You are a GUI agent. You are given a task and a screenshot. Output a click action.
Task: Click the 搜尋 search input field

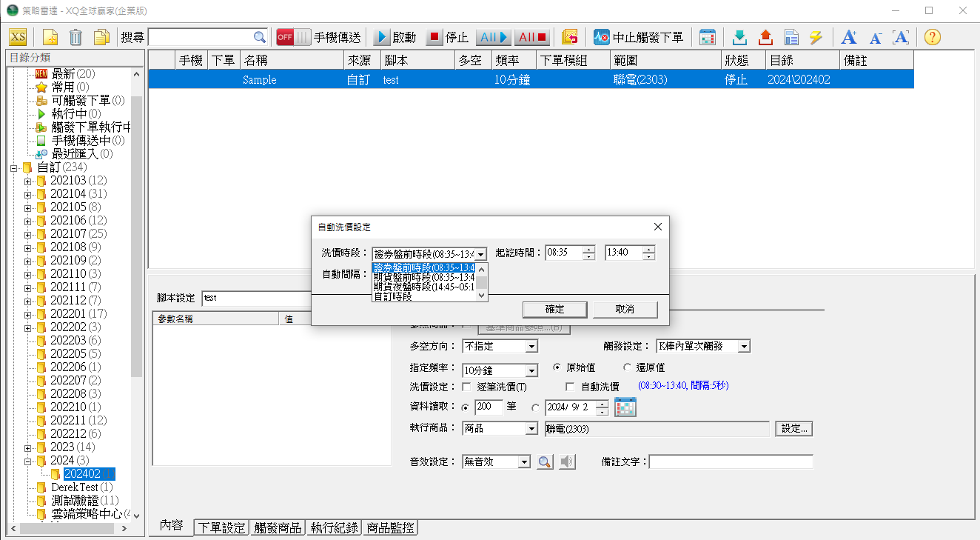201,37
